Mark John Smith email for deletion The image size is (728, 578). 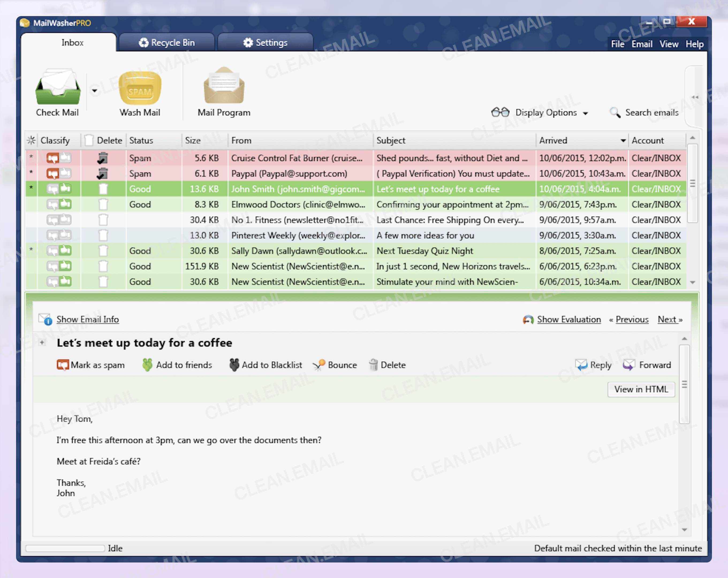point(103,189)
